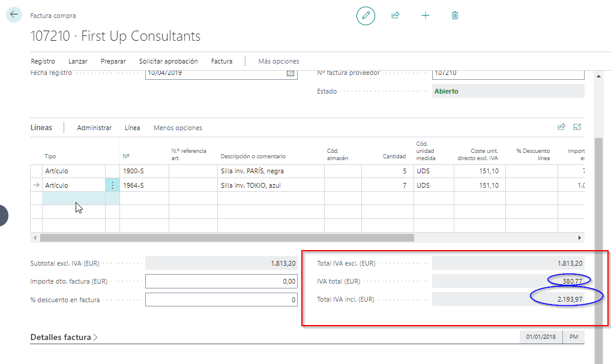Image resolution: width=611 pixels, height=364 pixels.
Task: Open the Fecha registro calendar picker
Action: [x=290, y=73]
